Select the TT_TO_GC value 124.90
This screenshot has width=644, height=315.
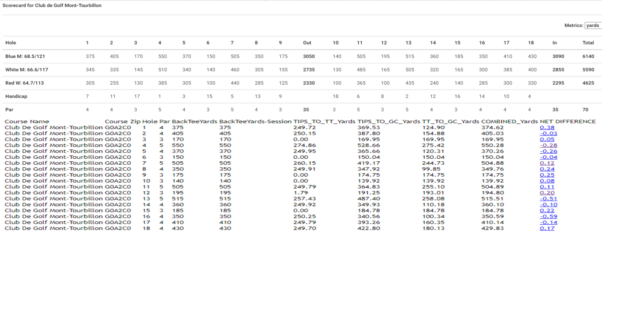pyautogui.click(x=433, y=127)
